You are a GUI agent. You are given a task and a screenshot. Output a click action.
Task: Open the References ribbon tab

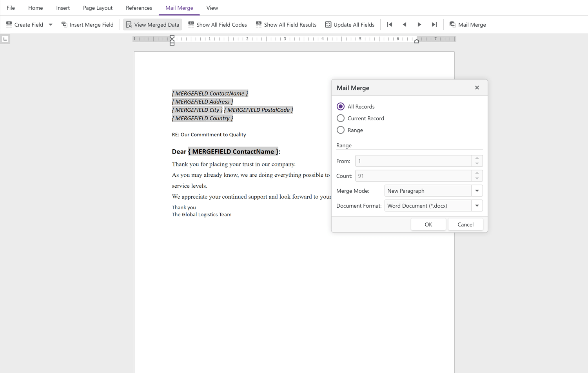(139, 8)
